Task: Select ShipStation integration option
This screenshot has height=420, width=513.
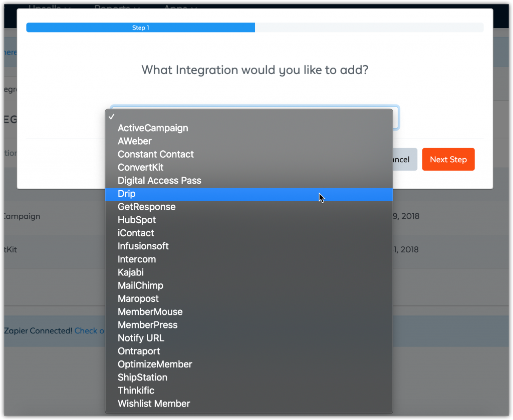Action: click(142, 377)
